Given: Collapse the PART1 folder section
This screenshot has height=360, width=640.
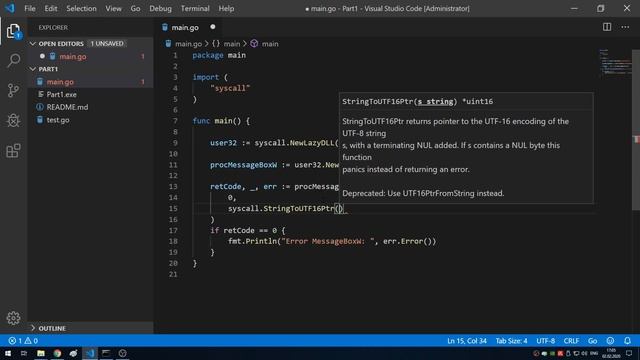Looking at the screenshot, I should 33,69.
